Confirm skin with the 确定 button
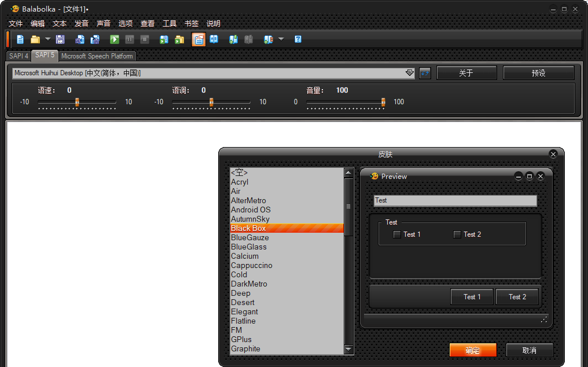588x367 pixels. coord(473,350)
